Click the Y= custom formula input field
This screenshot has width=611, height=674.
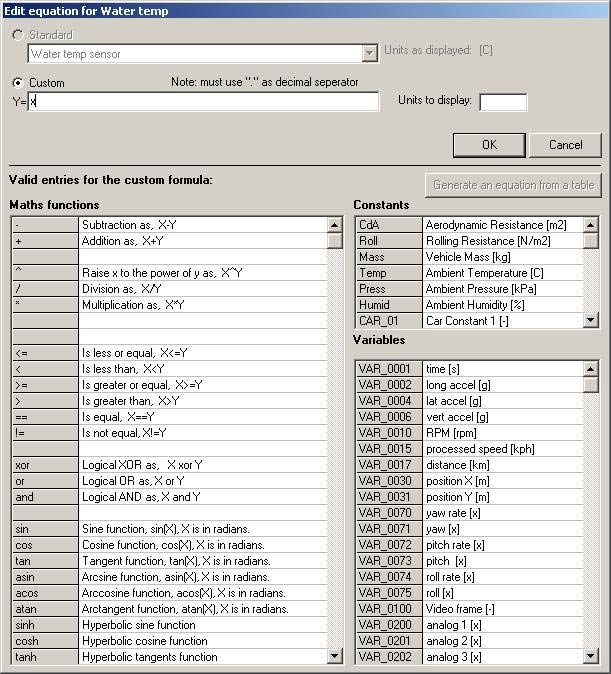[205, 101]
